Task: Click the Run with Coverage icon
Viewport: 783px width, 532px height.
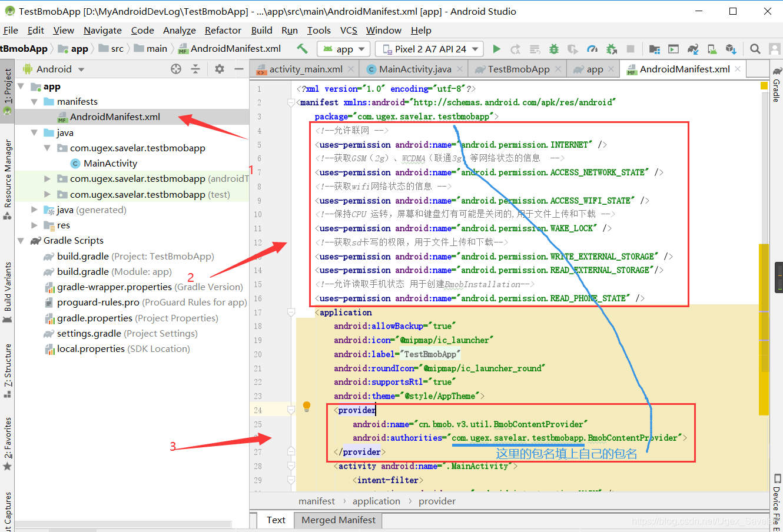Action: (x=573, y=49)
